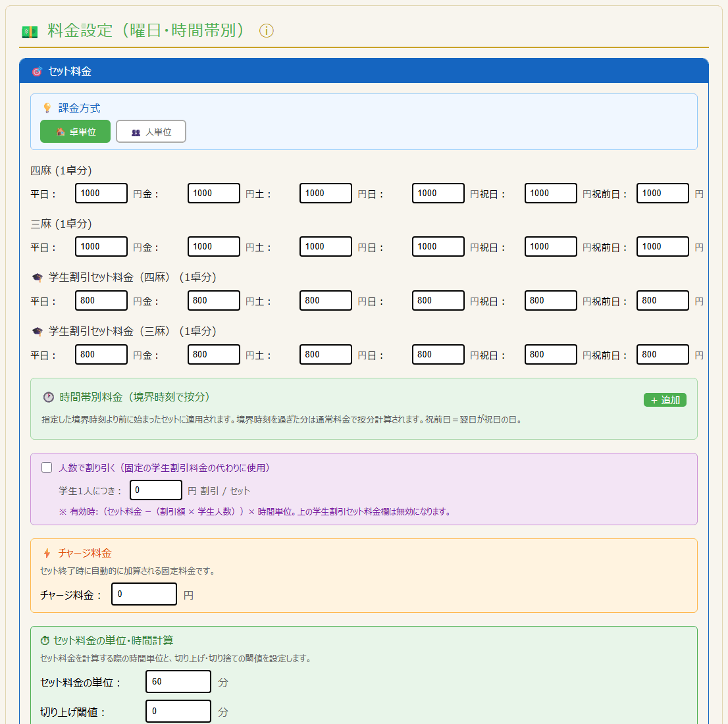This screenshot has height=724, width=728.
Task: Click 三麻 金 price field
Action: [213, 247]
